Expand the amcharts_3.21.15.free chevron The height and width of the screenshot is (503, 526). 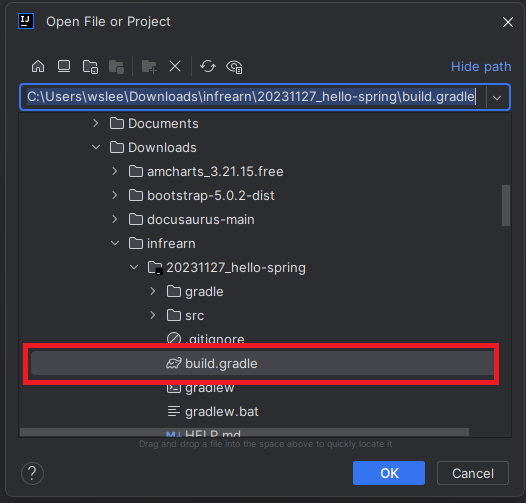(115, 171)
